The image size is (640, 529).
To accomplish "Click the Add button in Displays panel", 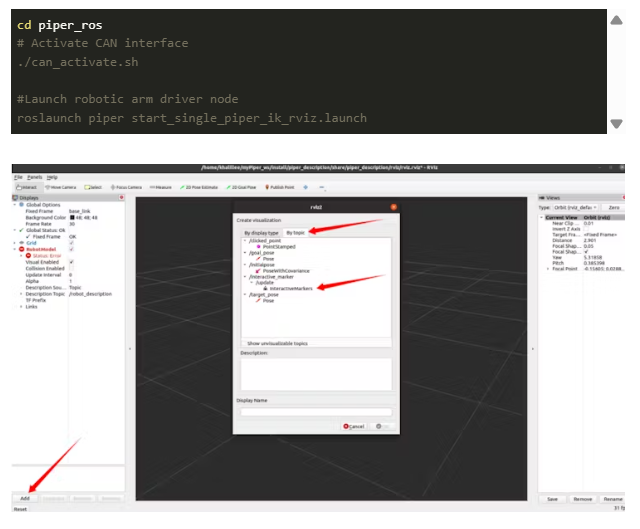I will [x=25, y=497].
